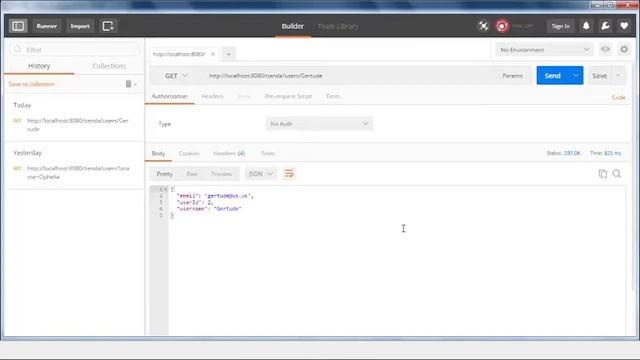Click the red interceptor icon

click(502, 26)
